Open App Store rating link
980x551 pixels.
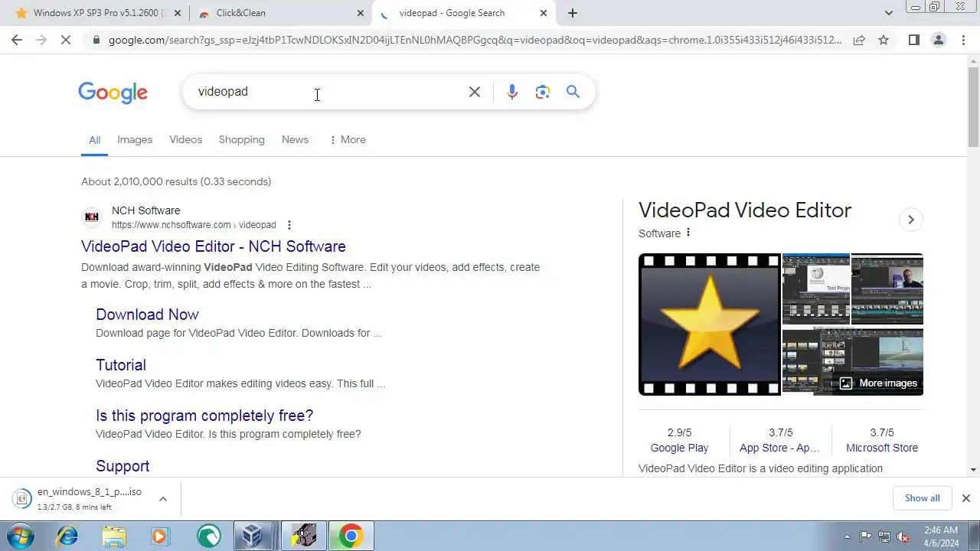[x=779, y=448]
